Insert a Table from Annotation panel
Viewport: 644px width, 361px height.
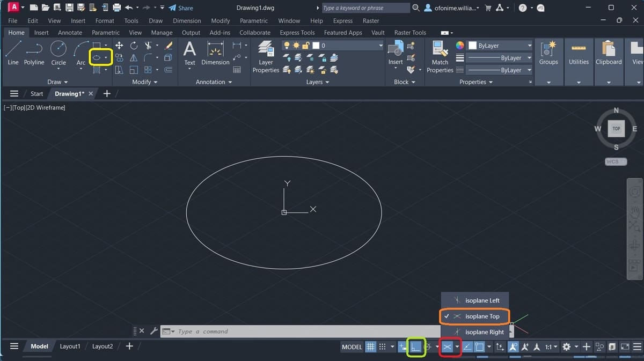[237, 70]
